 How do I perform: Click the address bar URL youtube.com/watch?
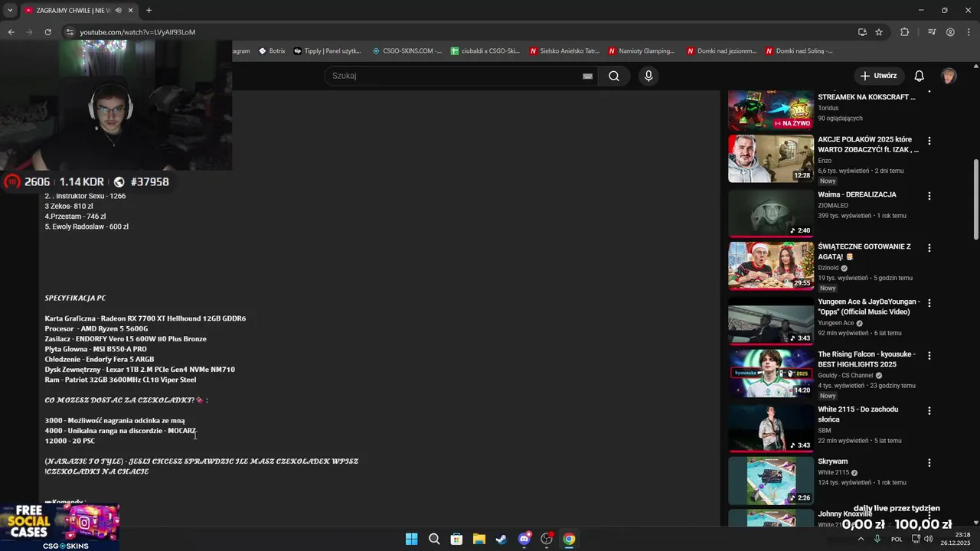[138, 32]
